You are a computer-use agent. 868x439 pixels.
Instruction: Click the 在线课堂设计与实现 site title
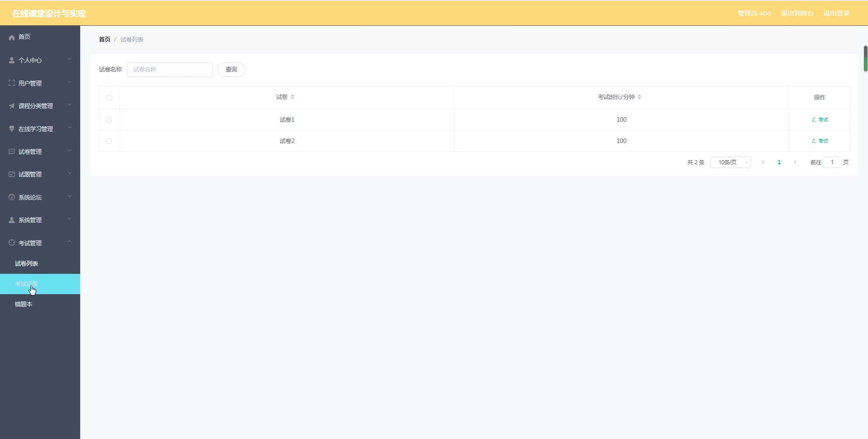[x=49, y=14]
